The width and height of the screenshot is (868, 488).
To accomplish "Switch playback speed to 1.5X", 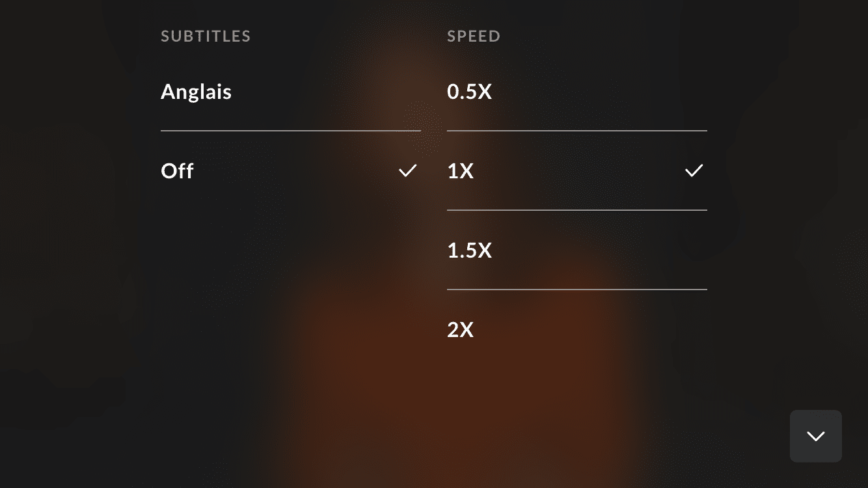I will point(469,251).
